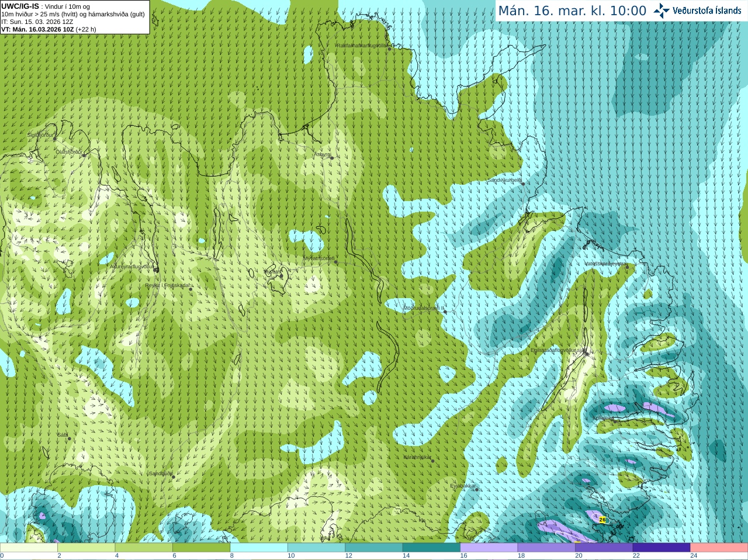Viewport: 748px width, 560px height.
Task: Select the Sáta station label
Action: coord(63,435)
